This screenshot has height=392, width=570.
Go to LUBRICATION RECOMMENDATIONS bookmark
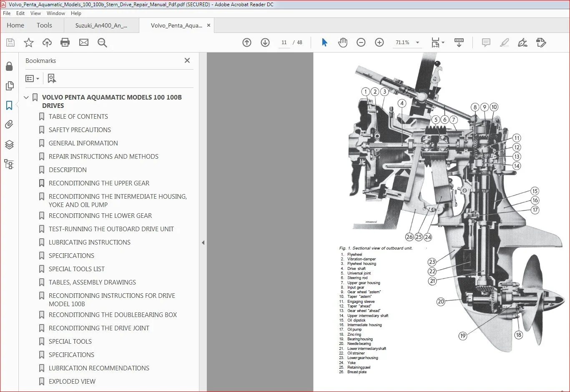[99, 368]
